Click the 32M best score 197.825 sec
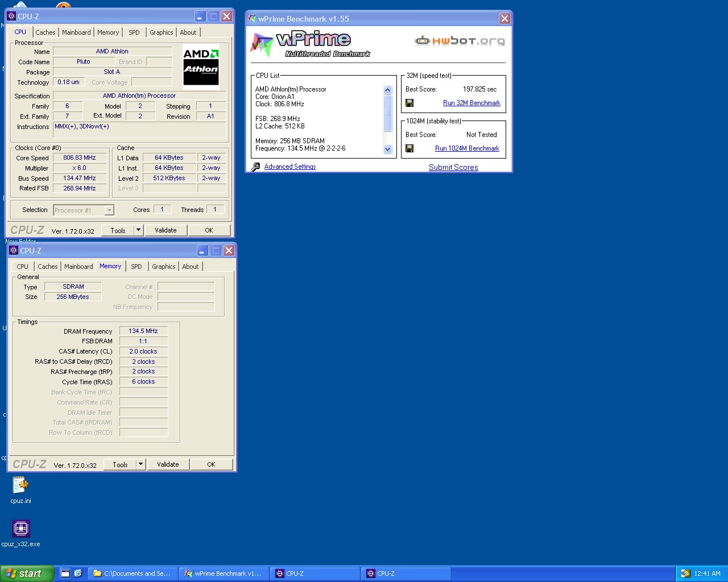Viewport: 728px width, 582px height. [479, 89]
